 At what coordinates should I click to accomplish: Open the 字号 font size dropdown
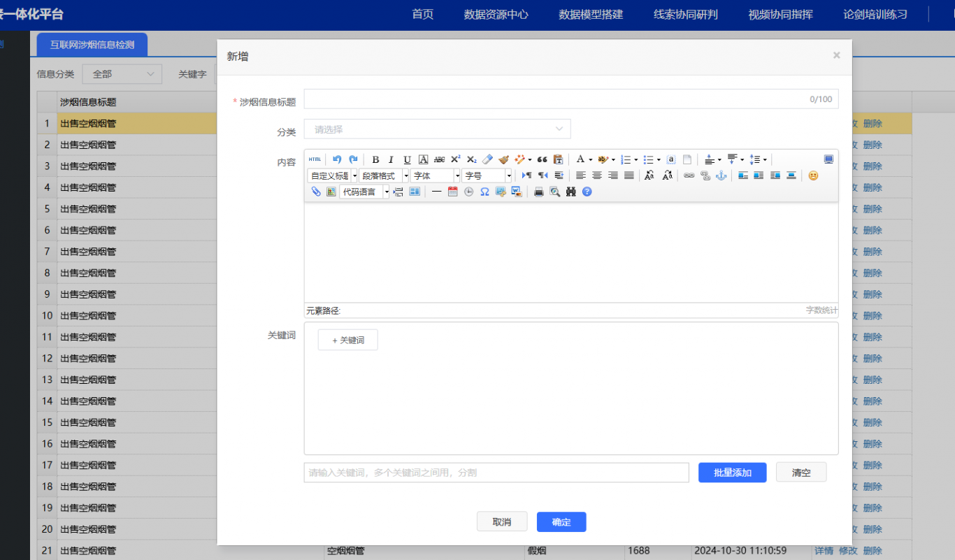(x=487, y=175)
